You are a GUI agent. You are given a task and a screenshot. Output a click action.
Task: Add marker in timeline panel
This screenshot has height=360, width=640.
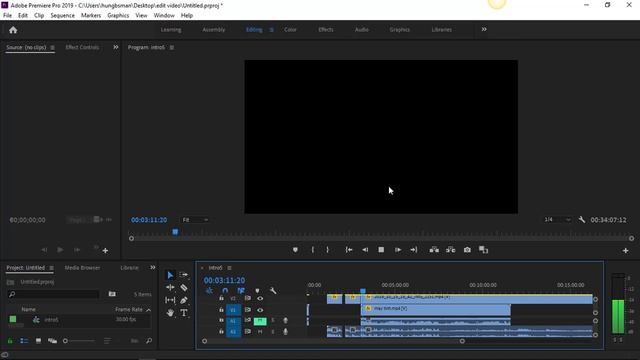pos(257,291)
